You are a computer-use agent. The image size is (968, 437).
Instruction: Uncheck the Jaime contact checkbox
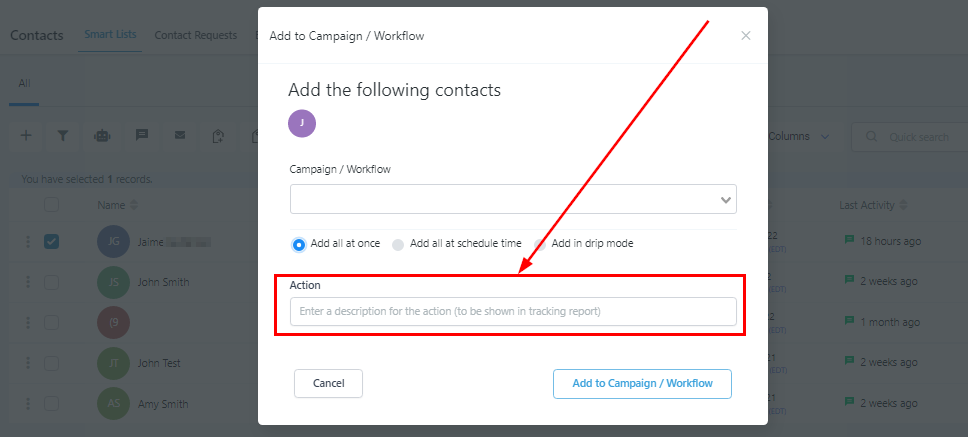point(52,241)
